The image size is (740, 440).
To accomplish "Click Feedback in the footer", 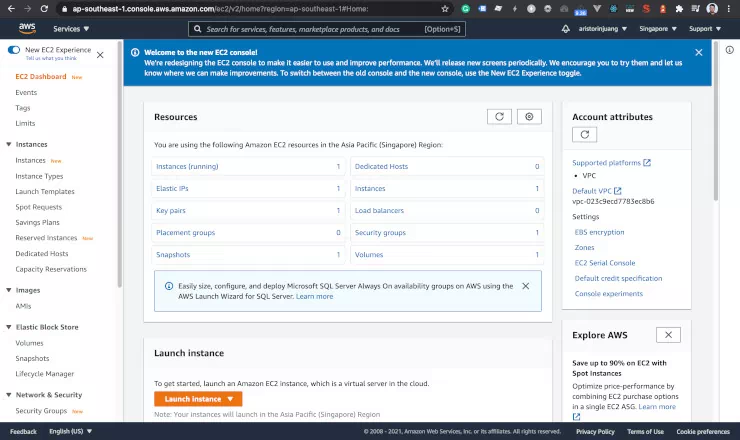I will [23, 432].
